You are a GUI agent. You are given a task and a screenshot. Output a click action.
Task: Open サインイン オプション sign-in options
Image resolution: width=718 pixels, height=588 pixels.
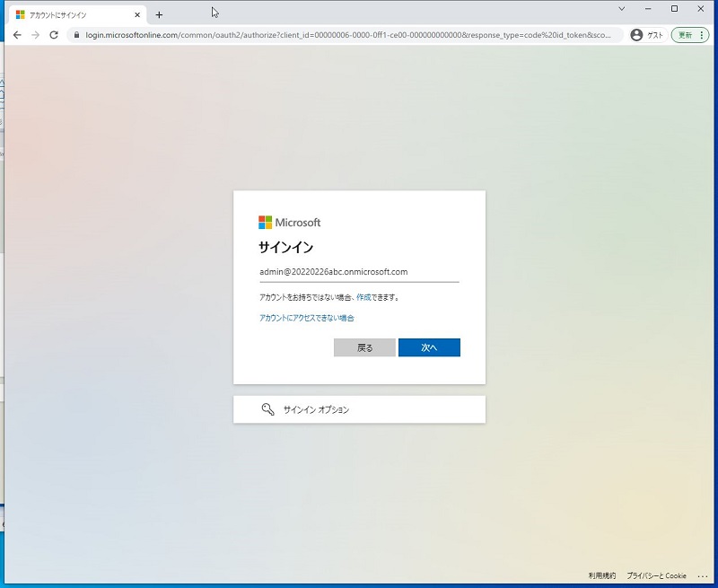[360, 409]
